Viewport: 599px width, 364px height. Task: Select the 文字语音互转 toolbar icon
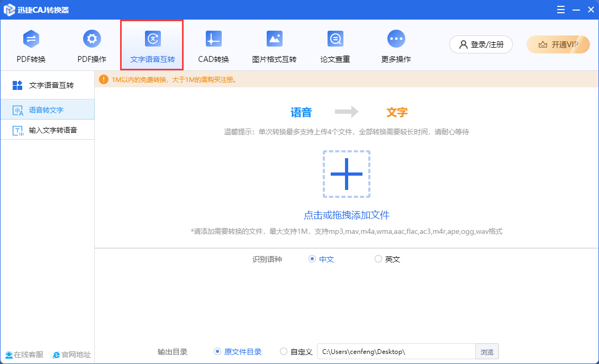(152, 39)
